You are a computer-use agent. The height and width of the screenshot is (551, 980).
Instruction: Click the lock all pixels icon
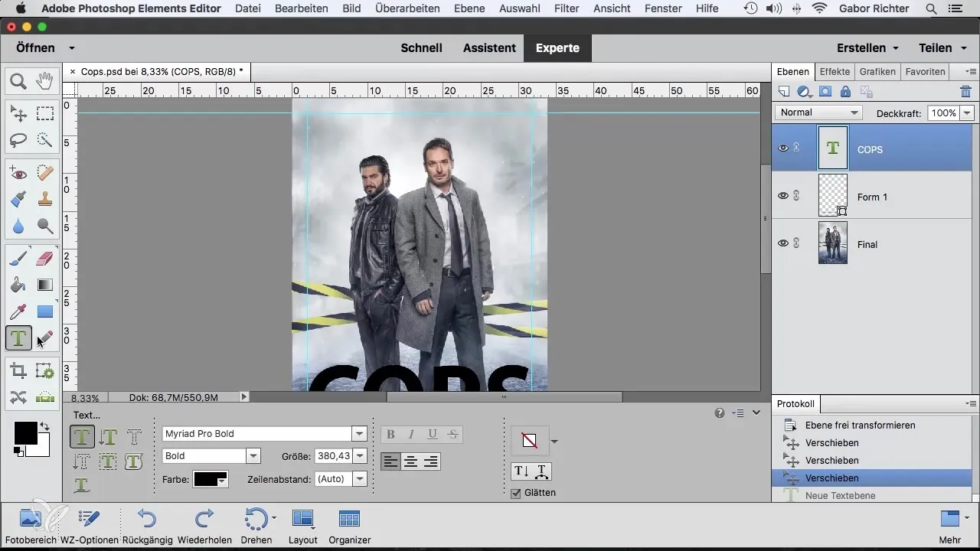(x=845, y=92)
